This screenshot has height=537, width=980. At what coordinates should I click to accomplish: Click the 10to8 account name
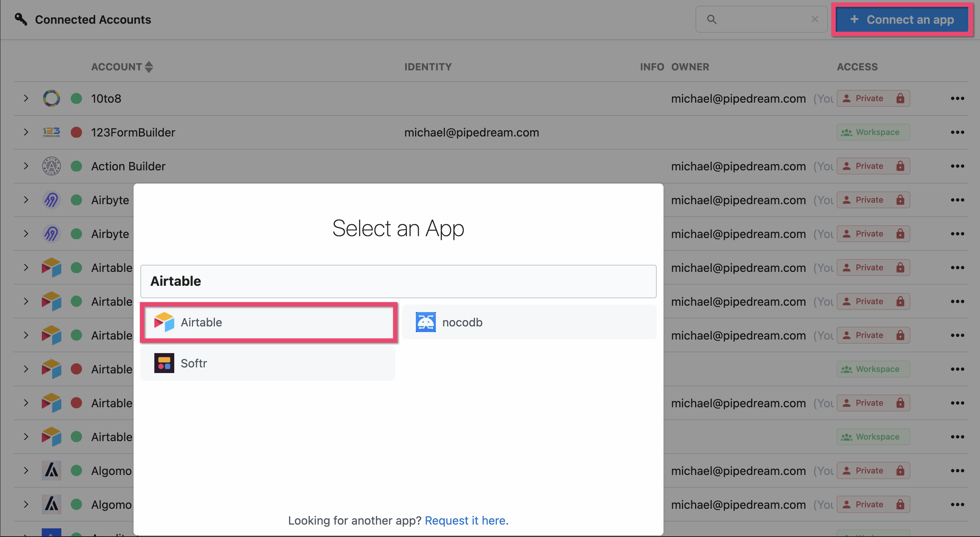(106, 99)
